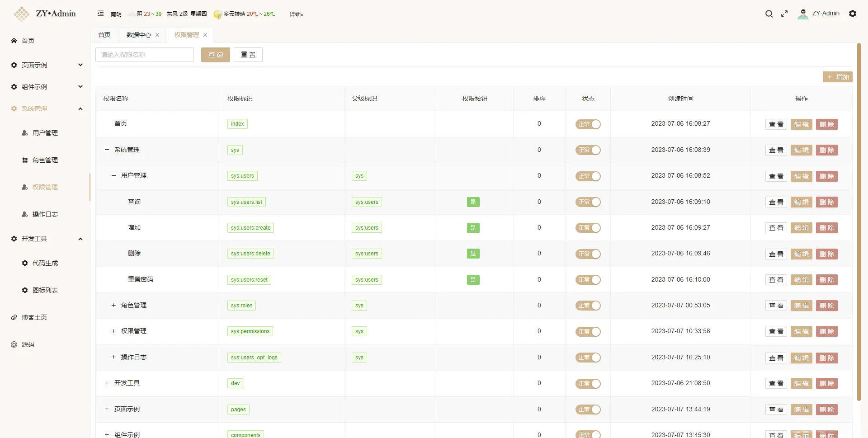Click the grid icon beside 角色管理
868x438 pixels.
point(25,160)
